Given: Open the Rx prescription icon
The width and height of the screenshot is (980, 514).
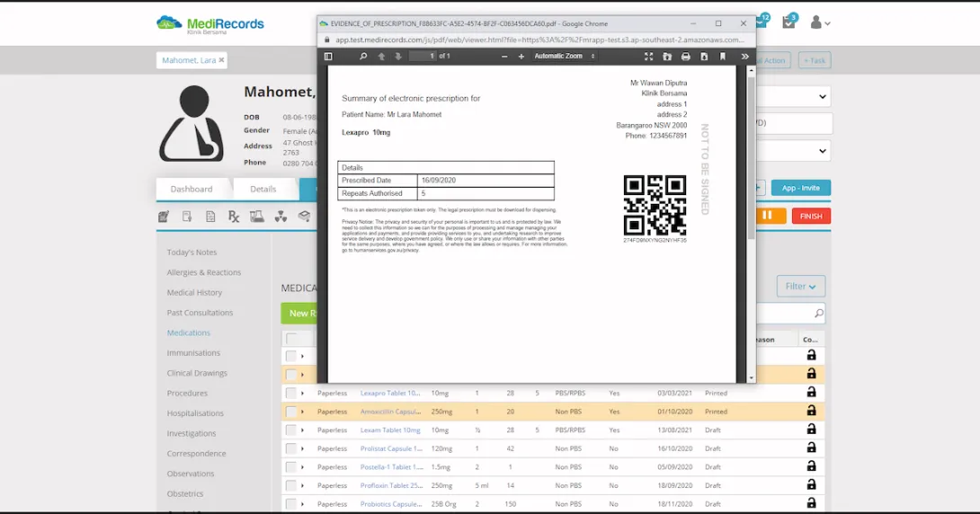Looking at the screenshot, I should (234, 217).
